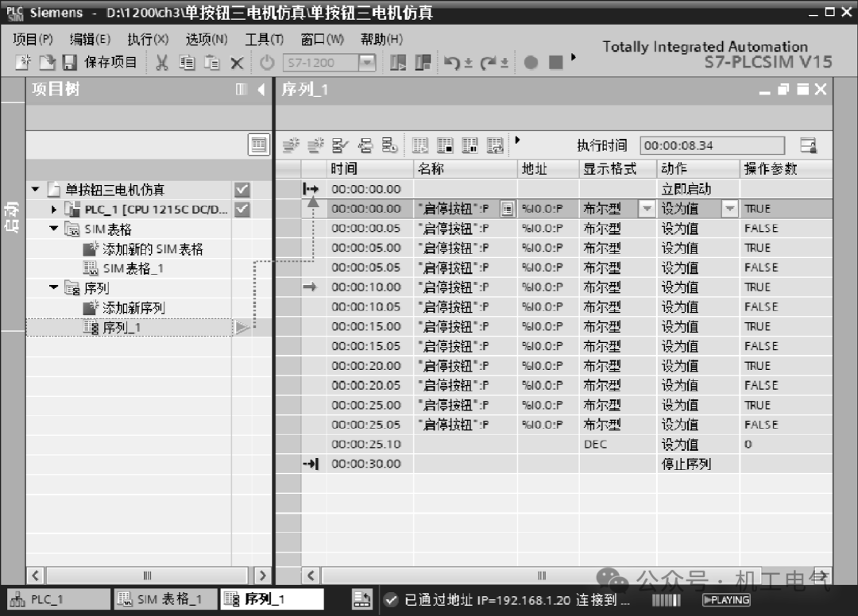Click the fifth sequence toolbar icon with clock
Image resolution: width=858 pixels, height=616 pixels.
pyautogui.click(x=389, y=145)
